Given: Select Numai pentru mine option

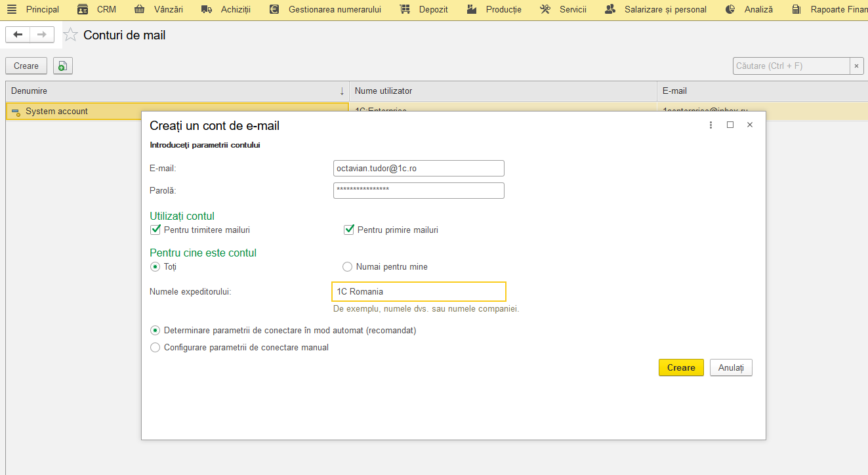Looking at the screenshot, I should pos(348,266).
